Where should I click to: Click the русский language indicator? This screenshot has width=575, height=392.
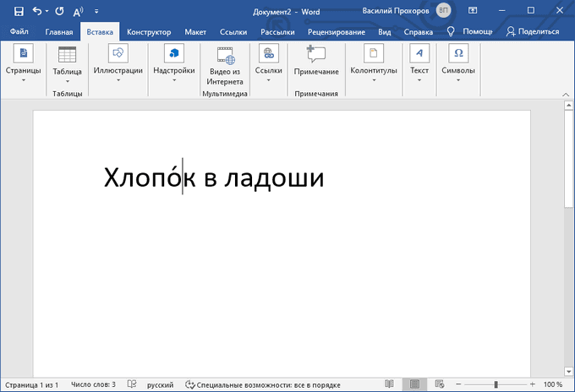[x=161, y=385]
